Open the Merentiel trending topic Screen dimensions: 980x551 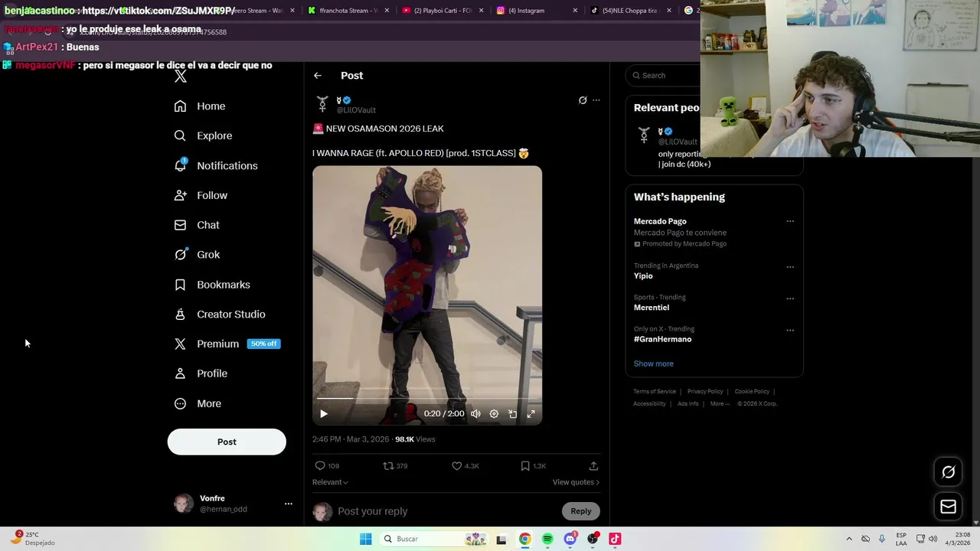pyautogui.click(x=652, y=308)
